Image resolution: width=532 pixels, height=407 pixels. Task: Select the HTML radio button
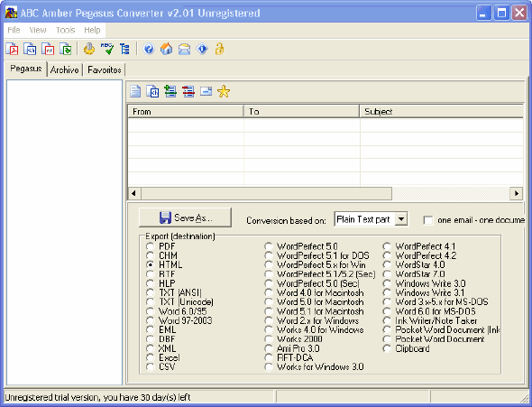click(x=150, y=264)
